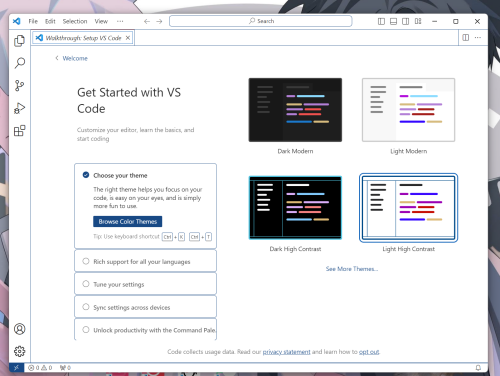Mark the Tune your settings step circle
Screen dimensions: 500x376
(86, 284)
